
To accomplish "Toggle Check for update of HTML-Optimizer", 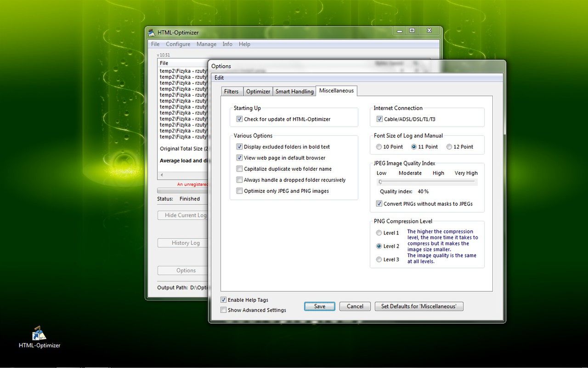I will 239,119.
